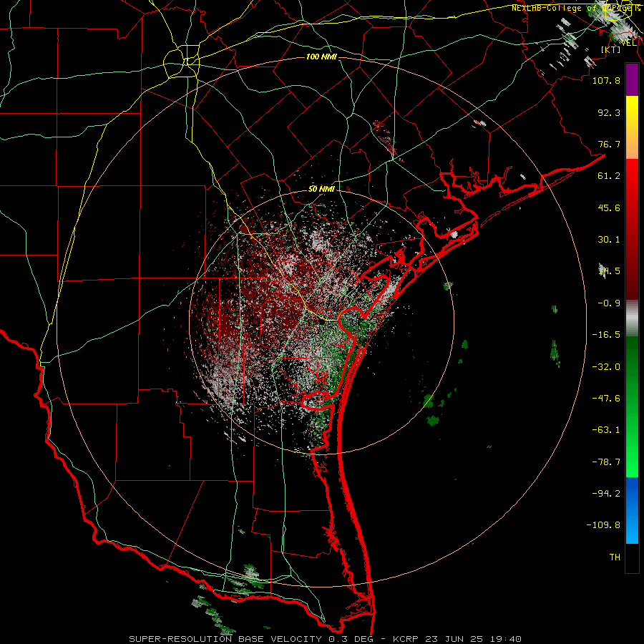Screen dimensions: 644x644
Task: Click the yellow highway loop around the city
Action: [x=181, y=63]
